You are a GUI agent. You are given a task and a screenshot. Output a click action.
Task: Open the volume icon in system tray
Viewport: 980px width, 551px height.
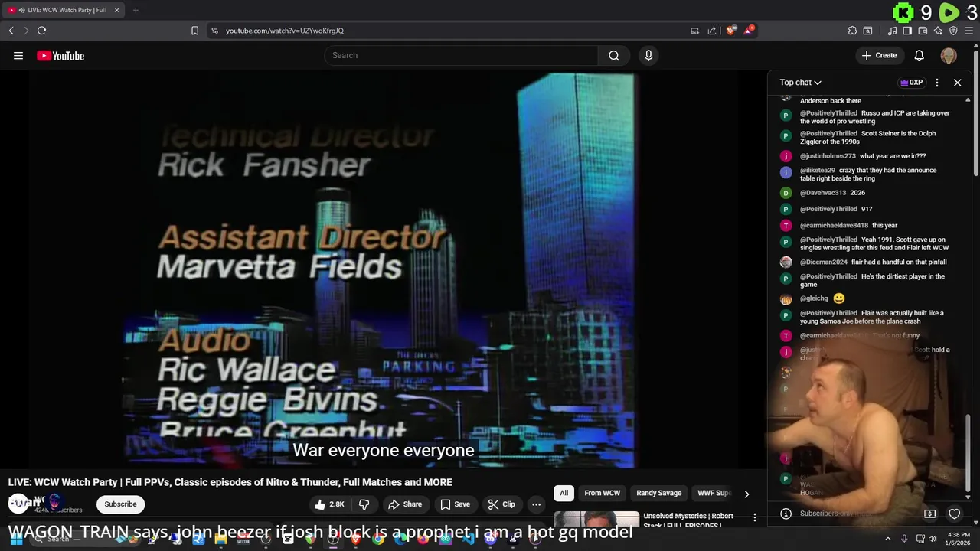point(933,539)
